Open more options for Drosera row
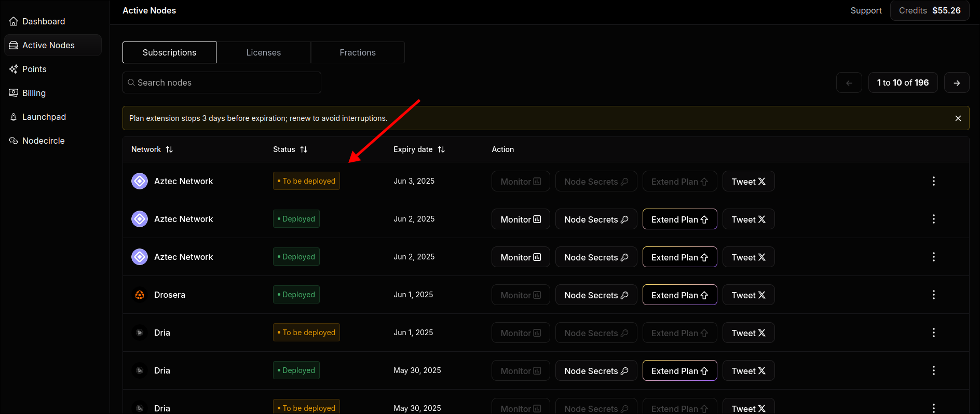The width and height of the screenshot is (980, 414). click(x=934, y=295)
